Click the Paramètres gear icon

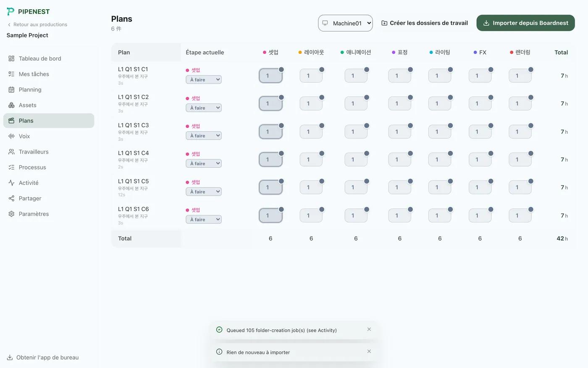click(x=11, y=214)
